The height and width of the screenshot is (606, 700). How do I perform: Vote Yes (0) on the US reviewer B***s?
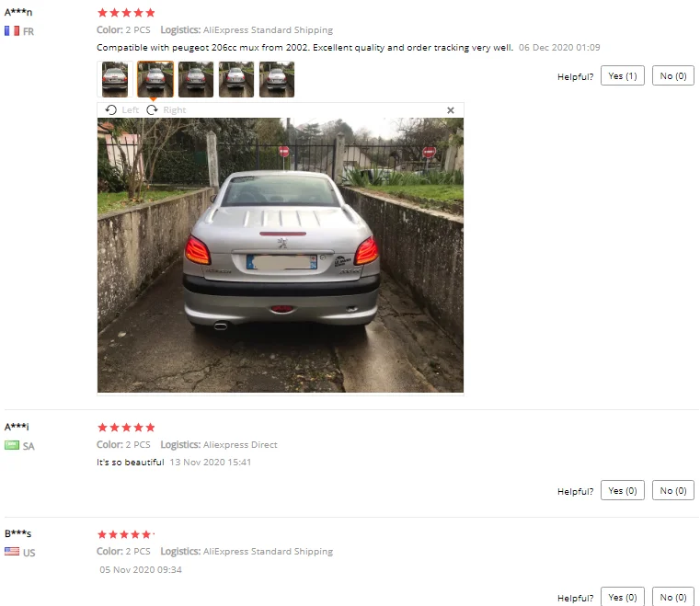(623, 597)
